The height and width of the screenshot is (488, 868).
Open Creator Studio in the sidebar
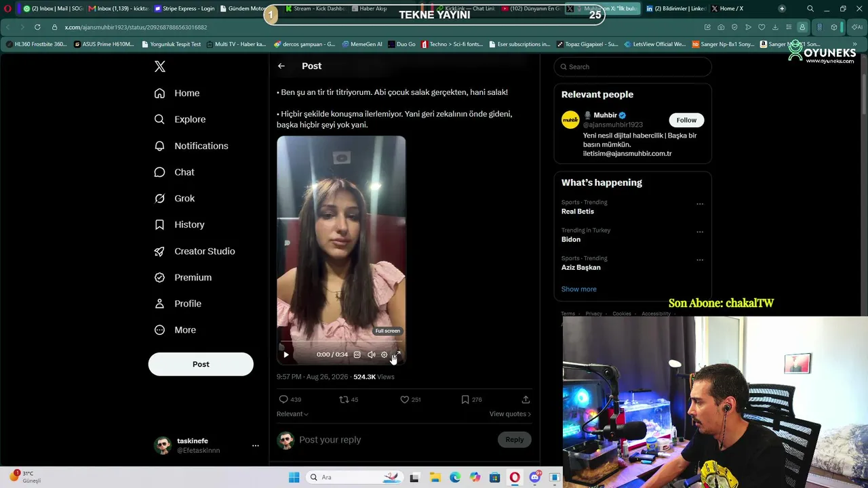[195, 251]
